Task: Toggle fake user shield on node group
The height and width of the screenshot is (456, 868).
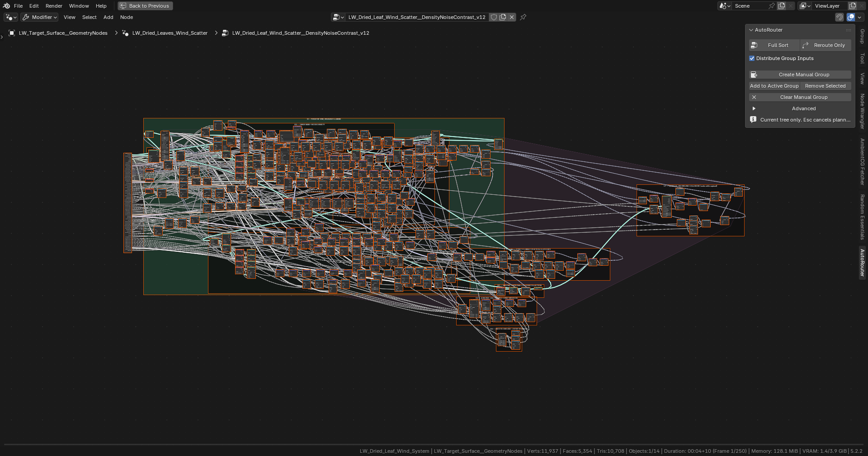Action: click(x=494, y=17)
